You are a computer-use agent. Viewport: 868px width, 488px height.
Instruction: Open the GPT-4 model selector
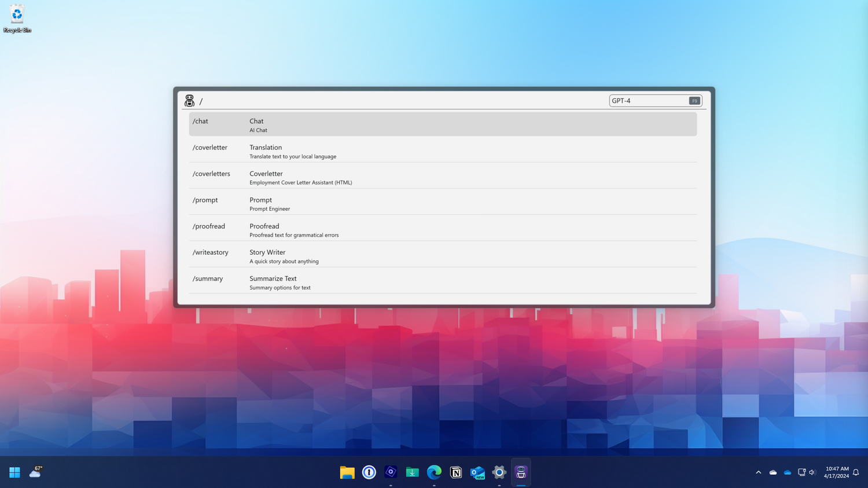tap(655, 101)
